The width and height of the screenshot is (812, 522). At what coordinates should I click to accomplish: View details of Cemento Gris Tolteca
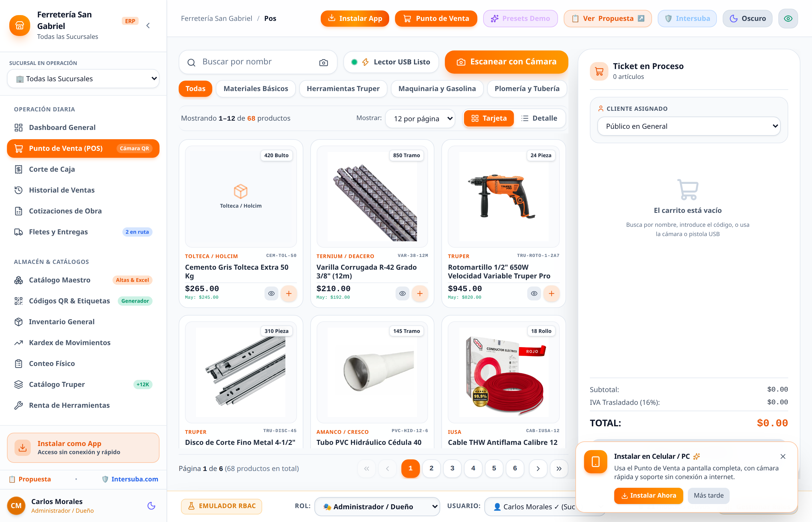[271, 293]
